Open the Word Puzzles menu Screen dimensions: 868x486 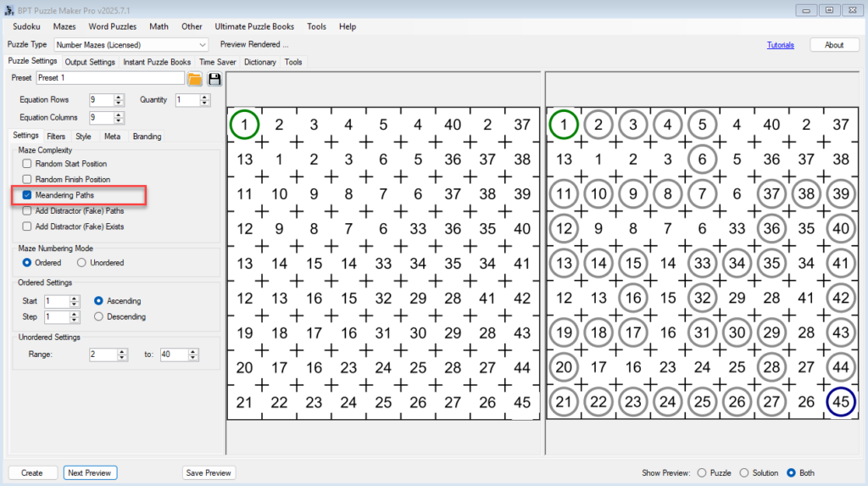coord(112,26)
